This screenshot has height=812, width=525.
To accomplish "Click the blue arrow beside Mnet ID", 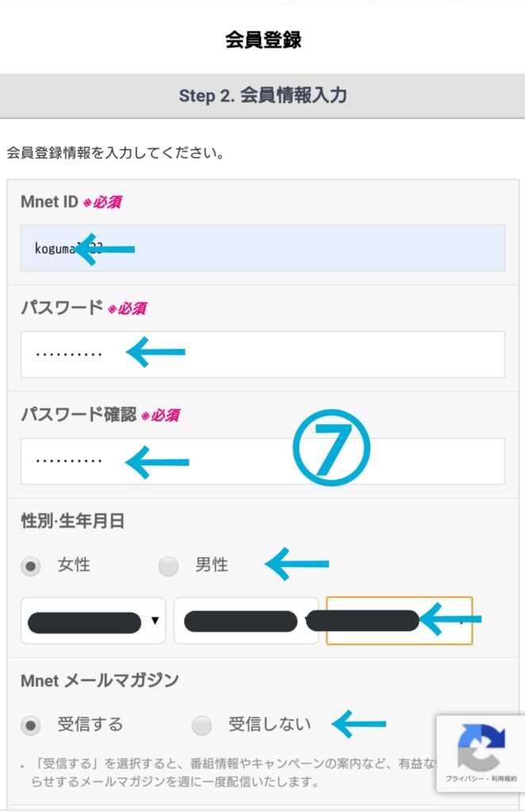I will (x=105, y=249).
